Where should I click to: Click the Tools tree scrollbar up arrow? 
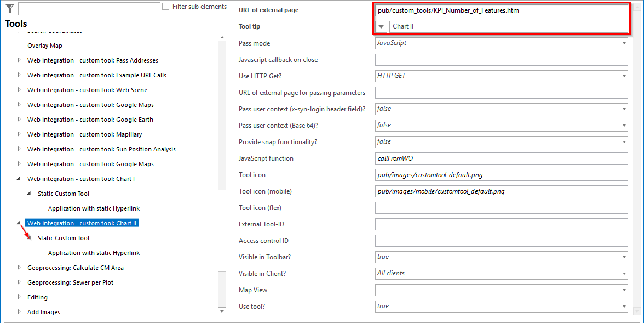222,37
